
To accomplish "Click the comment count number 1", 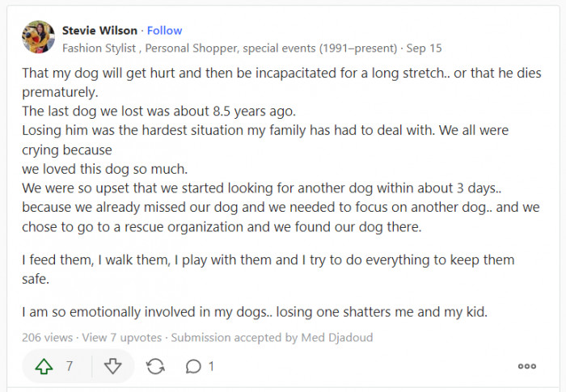I will click(212, 366).
